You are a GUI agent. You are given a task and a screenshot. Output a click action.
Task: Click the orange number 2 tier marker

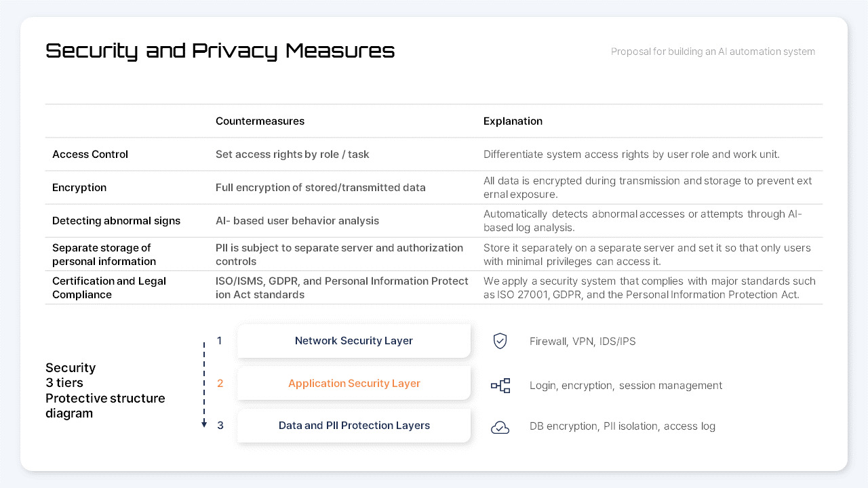220,384
